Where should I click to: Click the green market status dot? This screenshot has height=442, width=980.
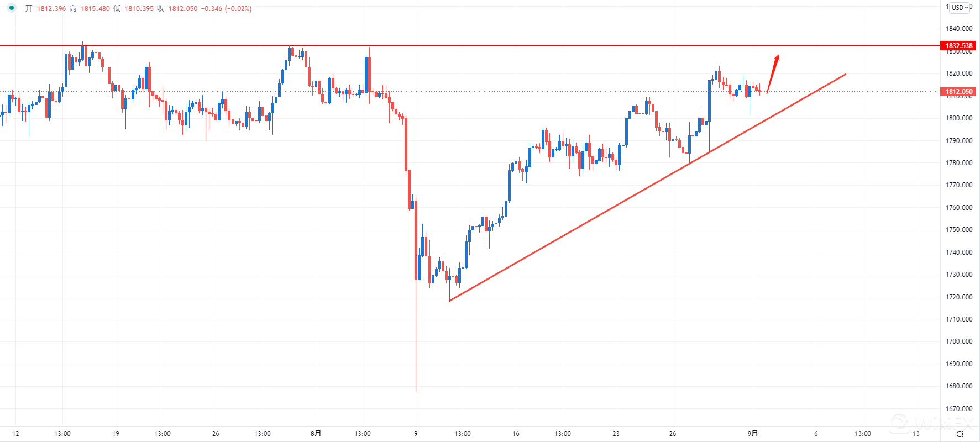click(11, 8)
